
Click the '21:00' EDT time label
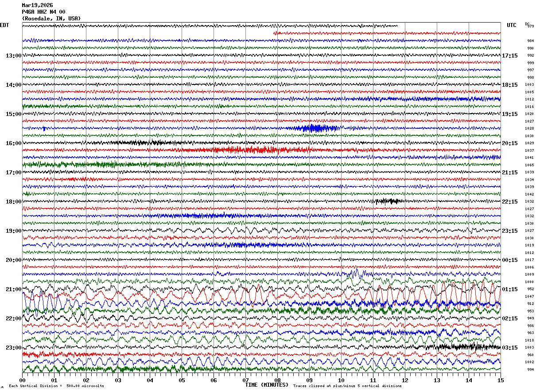tap(14, 289)
